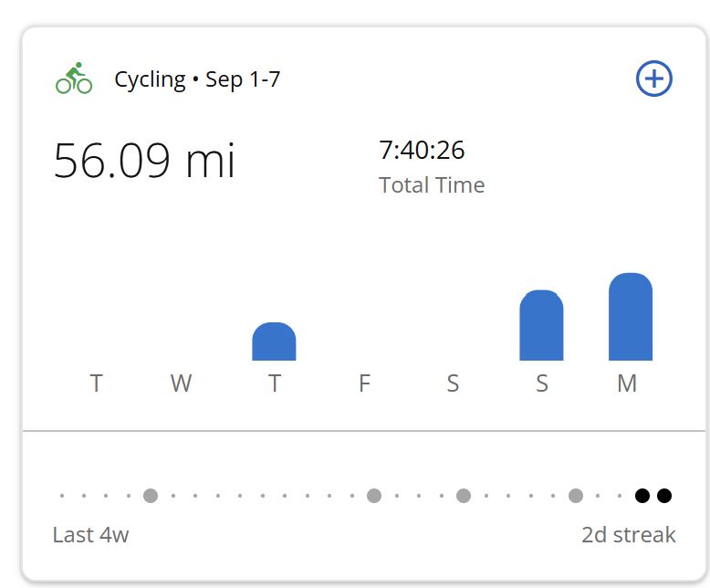Click the M weekday label
Screen dimensions: 710x588
627,383
